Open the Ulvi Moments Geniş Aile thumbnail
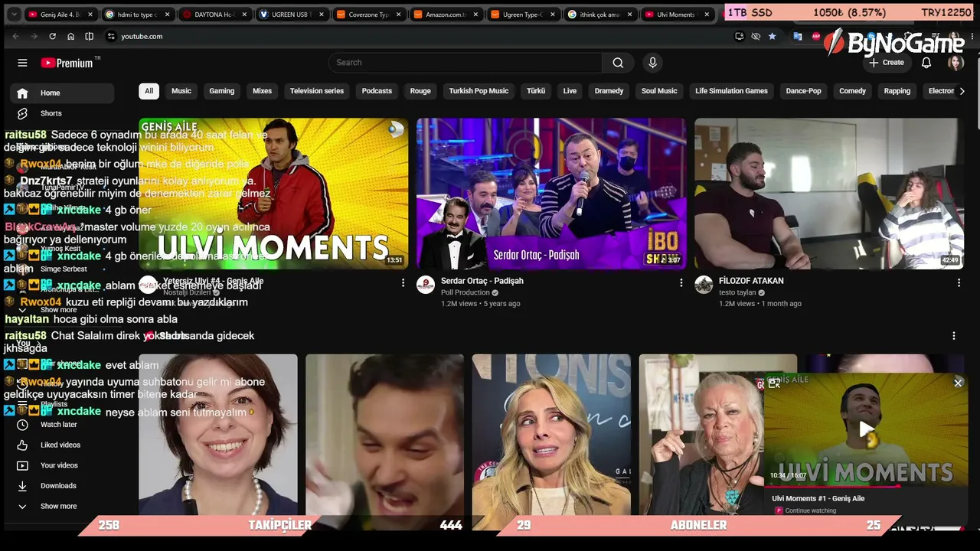Screen dimensions: 980x551 pos(273,194)
